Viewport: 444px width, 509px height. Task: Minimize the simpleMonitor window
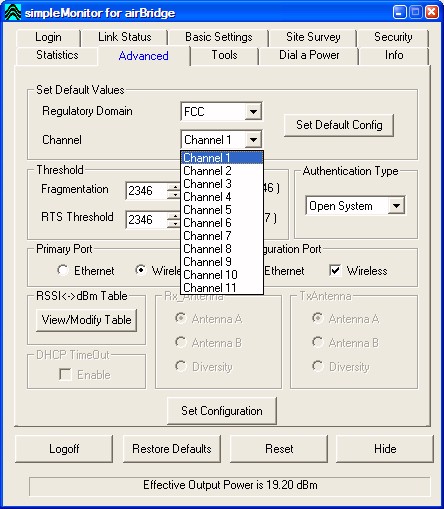click(x=399, y=12)
